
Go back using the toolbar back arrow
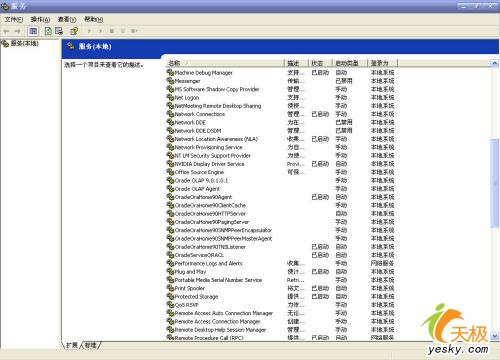6,31
